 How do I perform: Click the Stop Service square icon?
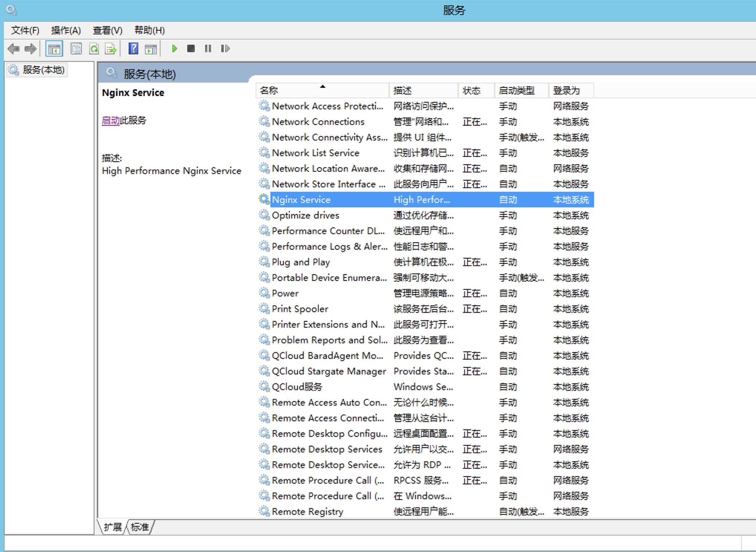click(191, 49)
